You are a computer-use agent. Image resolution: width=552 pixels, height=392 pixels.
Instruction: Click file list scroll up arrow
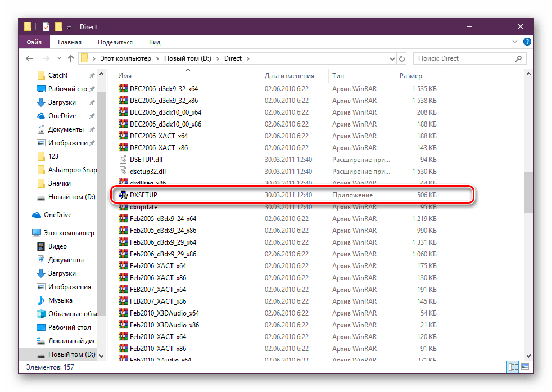click(x=528, y=74)
